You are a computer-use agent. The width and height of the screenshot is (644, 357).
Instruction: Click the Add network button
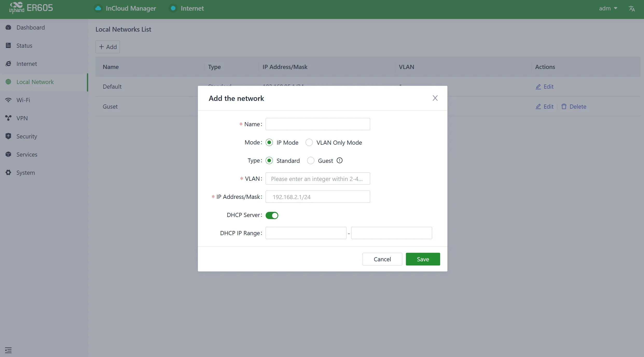point(108,47)
